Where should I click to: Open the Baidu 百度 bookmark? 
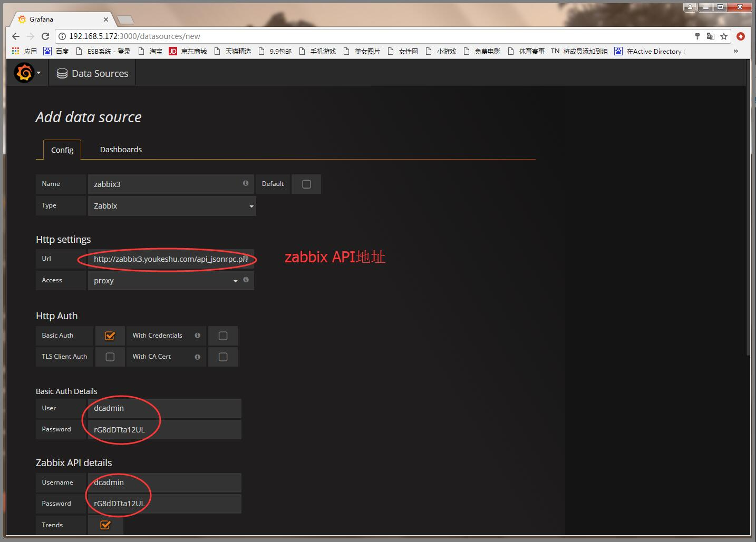point(56,51)
